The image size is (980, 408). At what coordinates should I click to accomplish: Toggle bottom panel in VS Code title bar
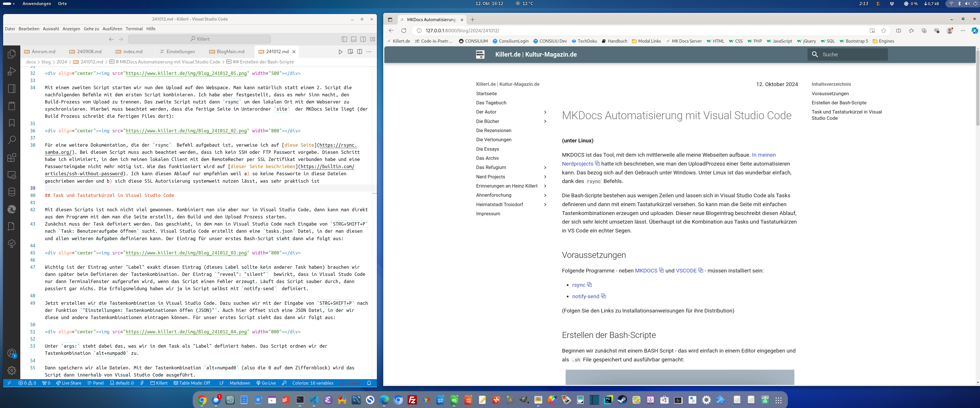354,39
